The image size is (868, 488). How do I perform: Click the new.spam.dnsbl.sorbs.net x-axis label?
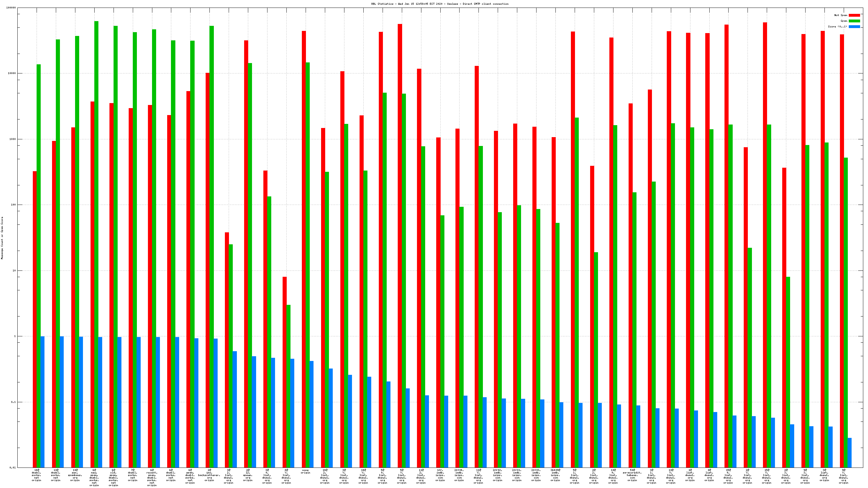click(x=94, y=477)
